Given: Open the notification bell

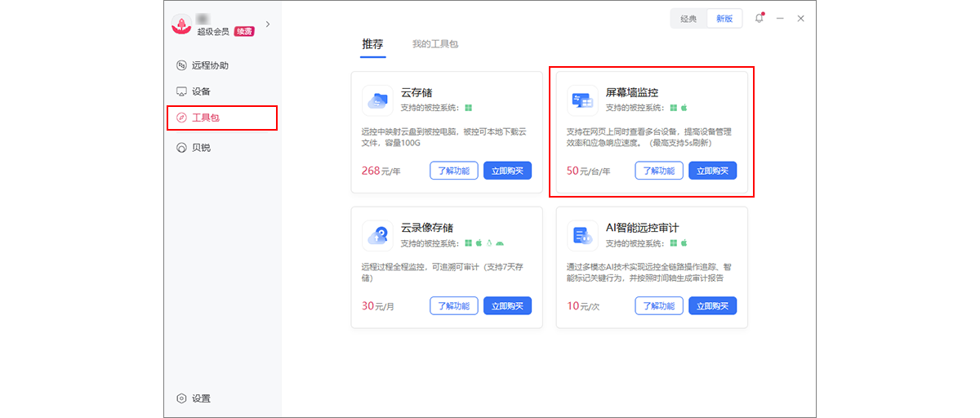Looking at the screenshot, I should (759, 18).
